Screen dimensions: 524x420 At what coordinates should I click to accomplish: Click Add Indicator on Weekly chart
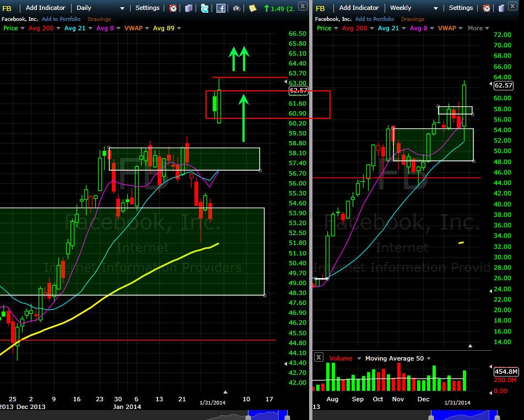pyautogui.click(x=359, y=8)
